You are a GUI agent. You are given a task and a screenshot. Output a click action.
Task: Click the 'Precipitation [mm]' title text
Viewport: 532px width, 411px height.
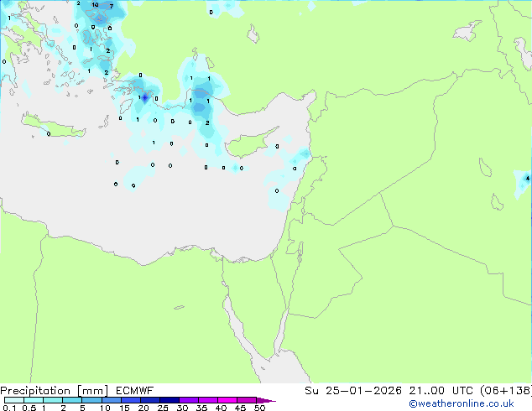(x=54, y=391)
